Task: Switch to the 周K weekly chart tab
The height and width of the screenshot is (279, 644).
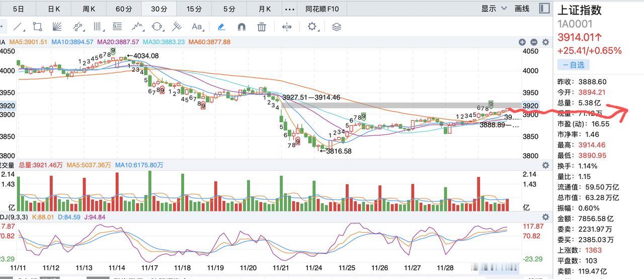Action: (x=89, y=9)
